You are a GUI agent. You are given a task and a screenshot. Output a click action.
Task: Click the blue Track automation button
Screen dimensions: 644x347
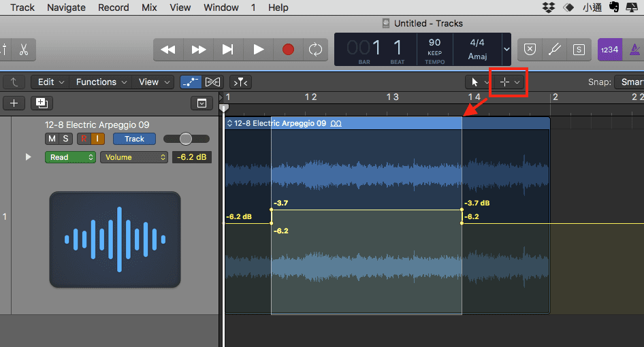click(x=134, y=139)
